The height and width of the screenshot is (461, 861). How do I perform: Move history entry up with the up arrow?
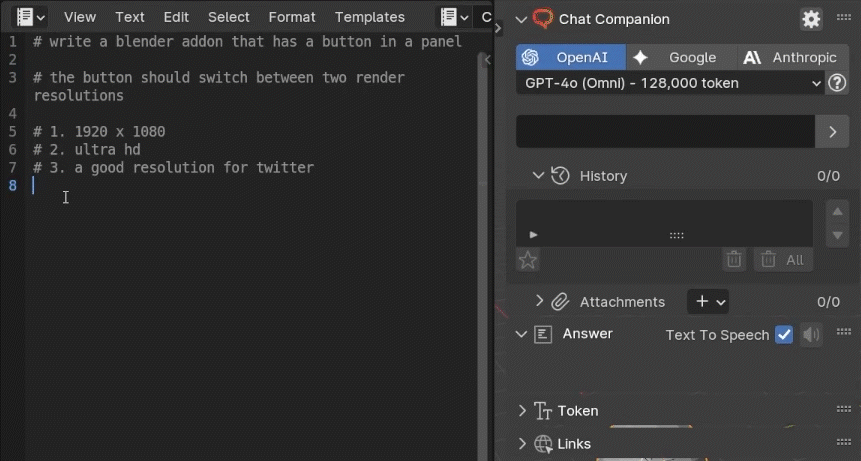pyautogui.click(x=838, y=211)
